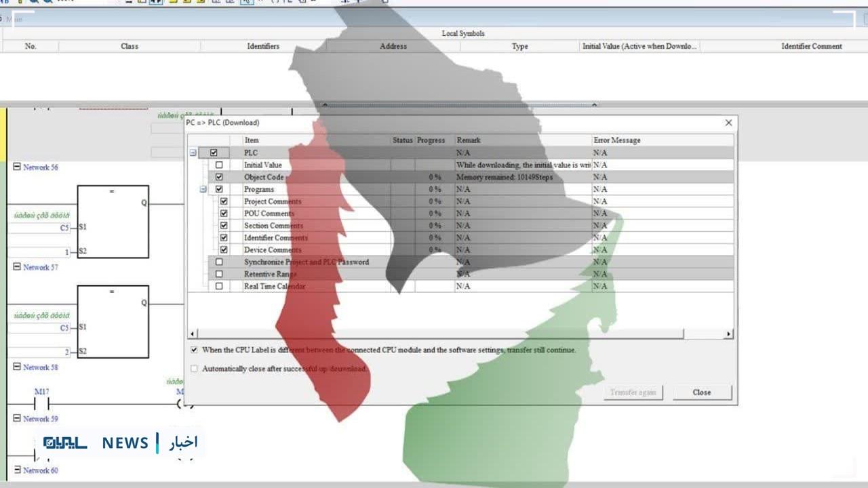This screenshot has height=488, width=868.
Task: Collapse Network 57 in ladder editor
Action: pyautogui.click(x=17, y=267)
